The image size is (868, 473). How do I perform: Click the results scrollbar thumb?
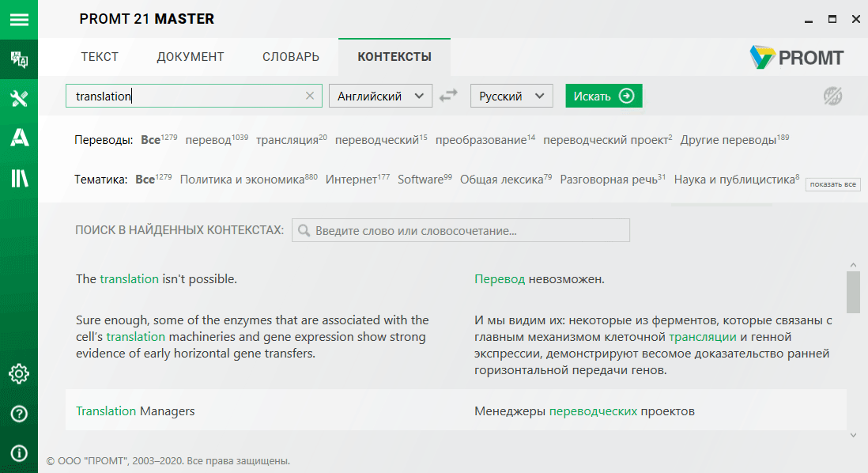pyautogui.click(x=853, y=293)
